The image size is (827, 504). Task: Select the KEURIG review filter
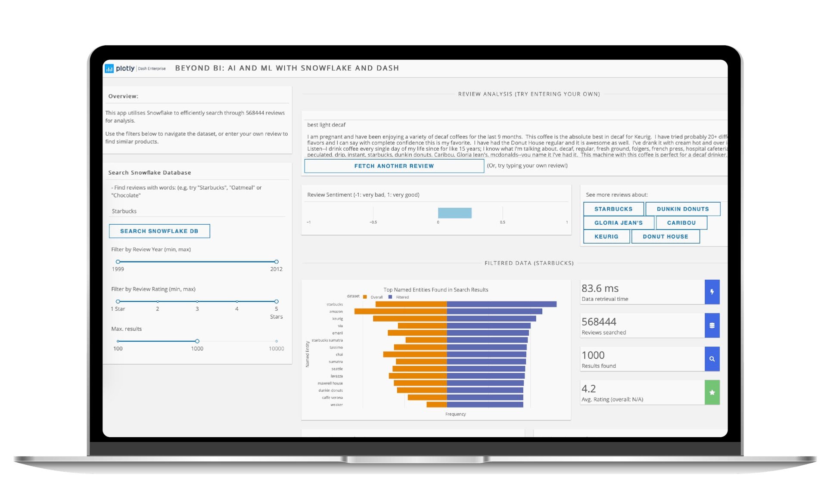tap(606, 236)
